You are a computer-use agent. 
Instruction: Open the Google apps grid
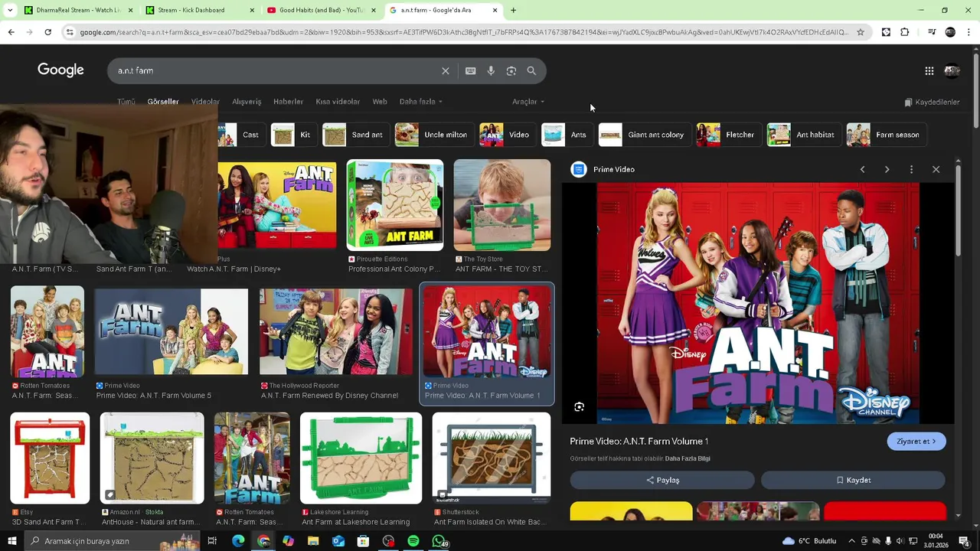[929, 70]
